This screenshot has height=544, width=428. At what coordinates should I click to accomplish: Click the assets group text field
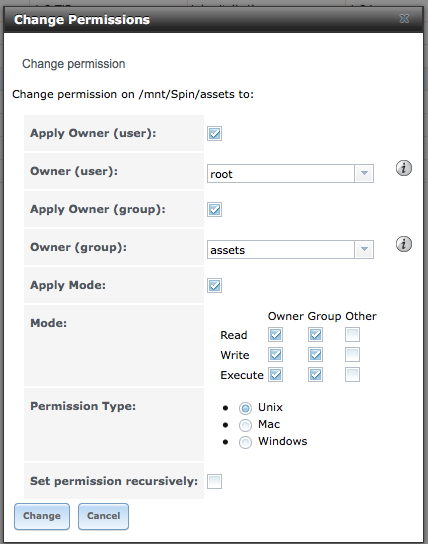click(x=281, y=249)
